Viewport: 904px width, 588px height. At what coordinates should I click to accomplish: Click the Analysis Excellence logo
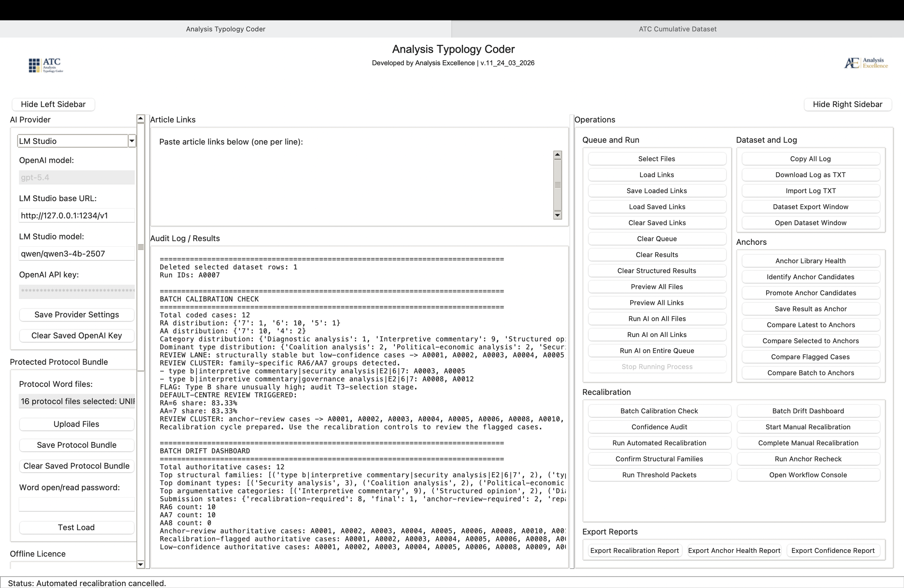(866, 63)
